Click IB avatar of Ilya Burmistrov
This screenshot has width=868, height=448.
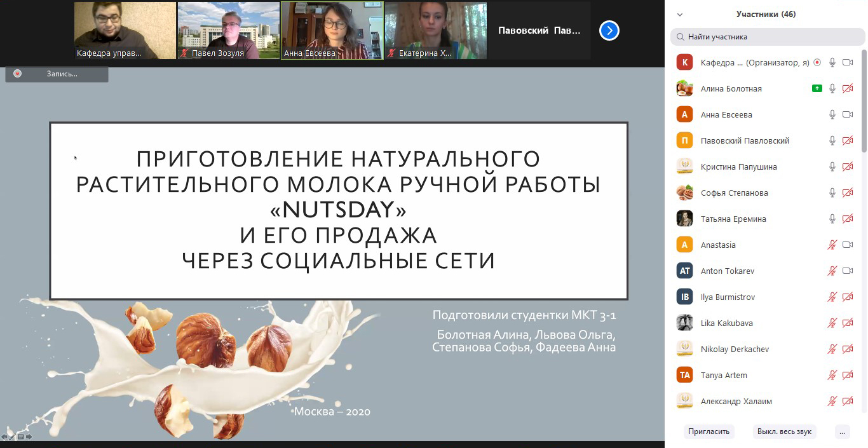(x=684, y=297)
